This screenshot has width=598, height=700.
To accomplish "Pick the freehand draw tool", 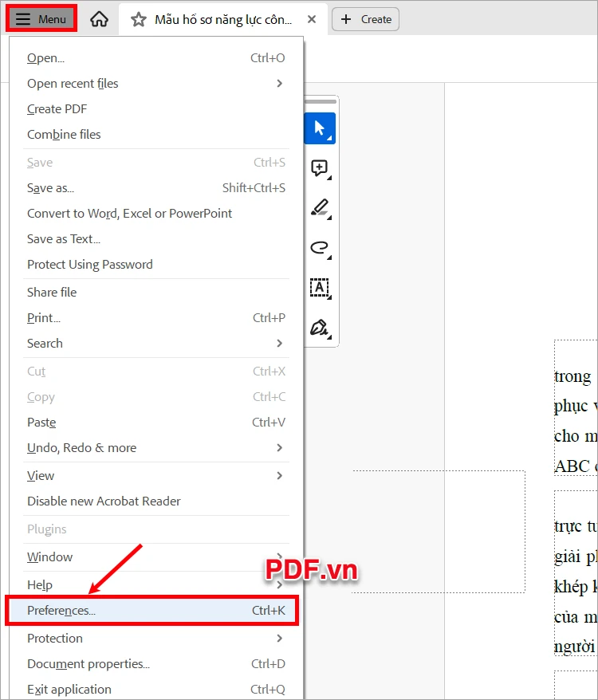I will (320, 248).
